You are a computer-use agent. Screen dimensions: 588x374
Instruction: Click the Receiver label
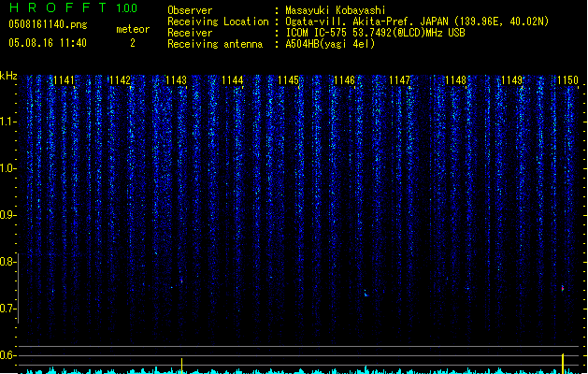coord(190,33)
